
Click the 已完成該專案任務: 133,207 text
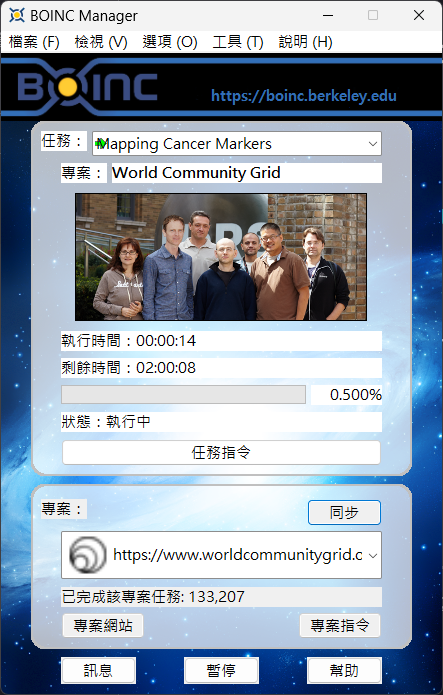pos(153,597)
